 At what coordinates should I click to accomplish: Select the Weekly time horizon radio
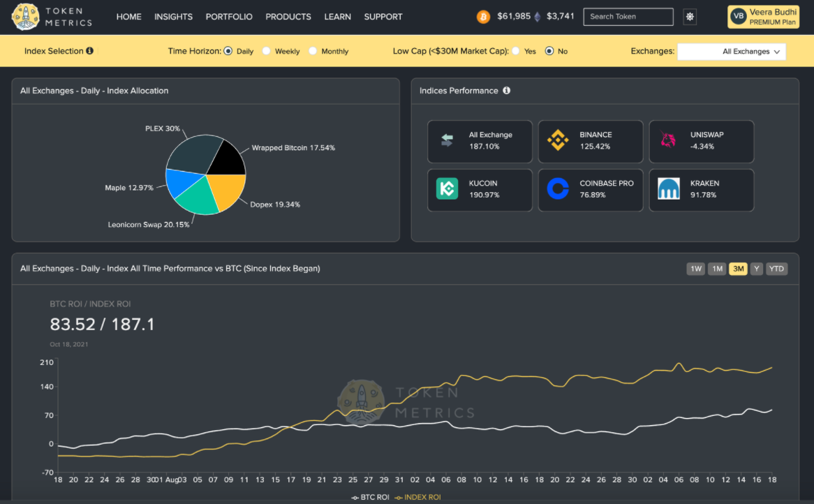click(x=266, y=51)
